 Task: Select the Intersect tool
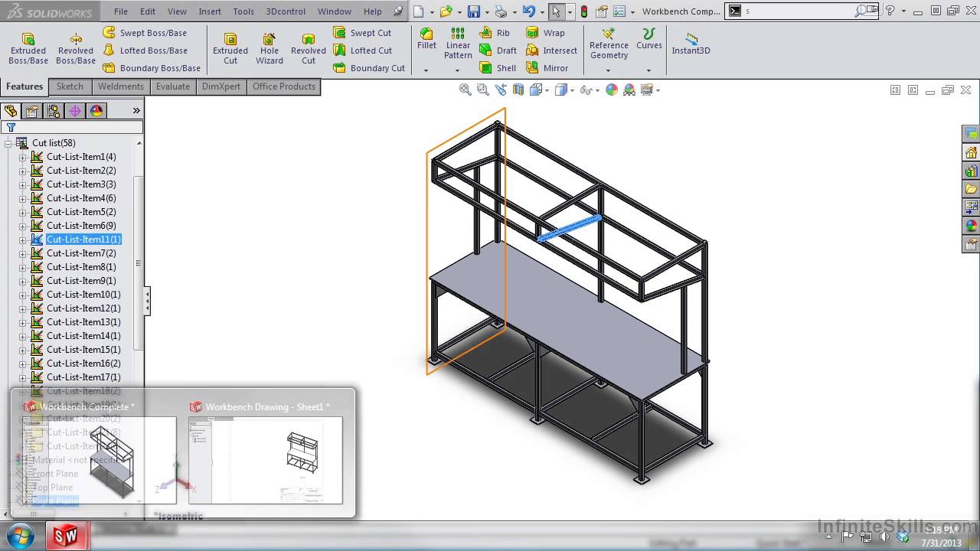pos(552,51)
